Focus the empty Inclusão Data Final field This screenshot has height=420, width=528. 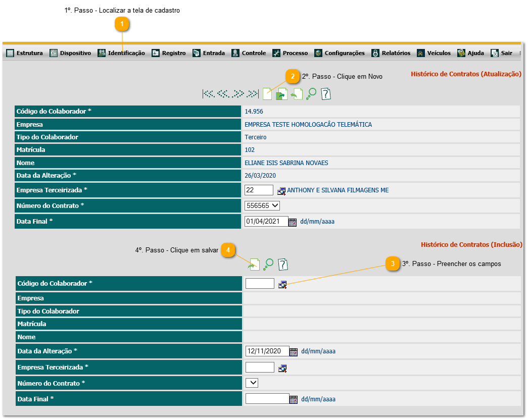click(267, 399)
